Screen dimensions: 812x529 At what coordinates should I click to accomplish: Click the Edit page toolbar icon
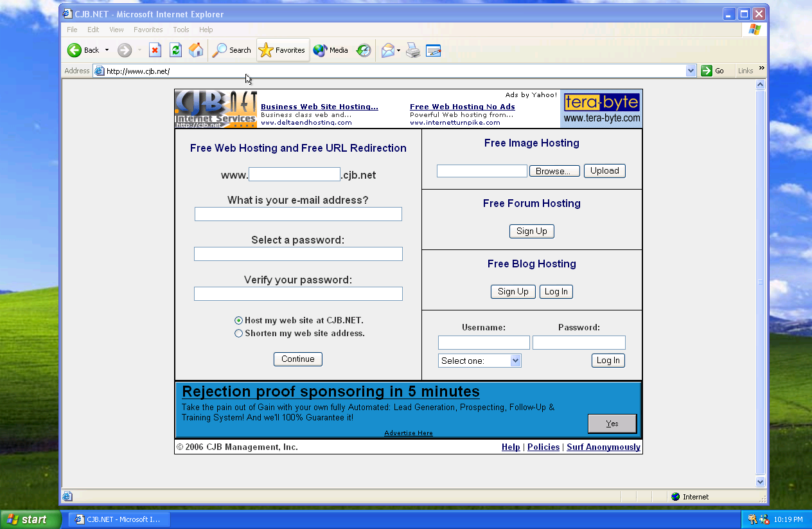coord(434,50)
